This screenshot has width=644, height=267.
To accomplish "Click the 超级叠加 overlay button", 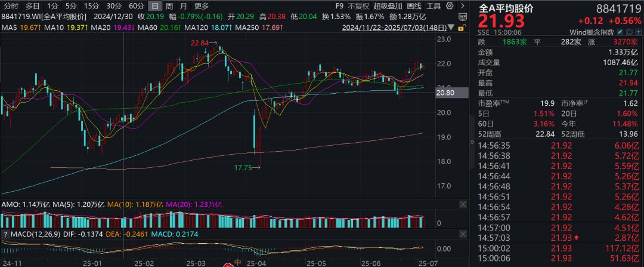I will pos(388,6).
